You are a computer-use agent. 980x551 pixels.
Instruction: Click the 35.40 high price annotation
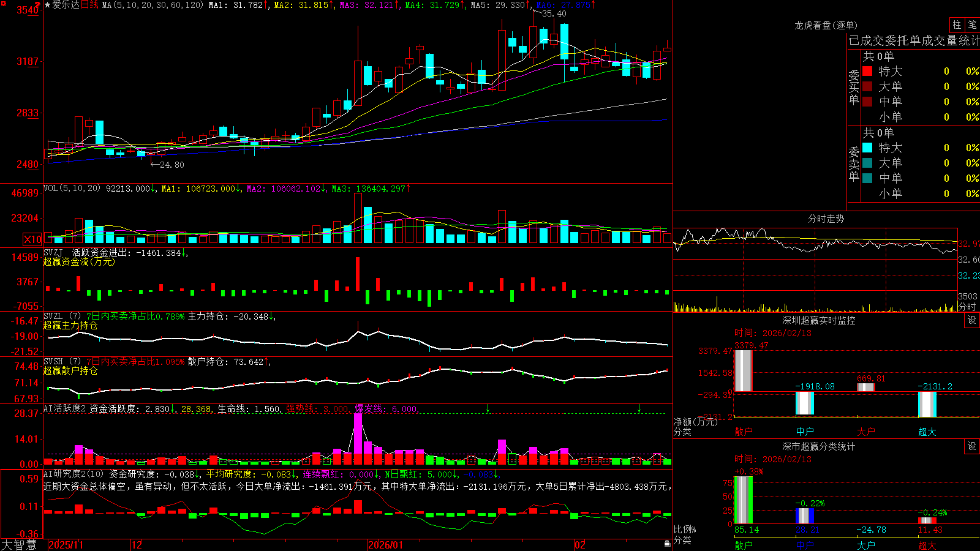click(554, 13)
